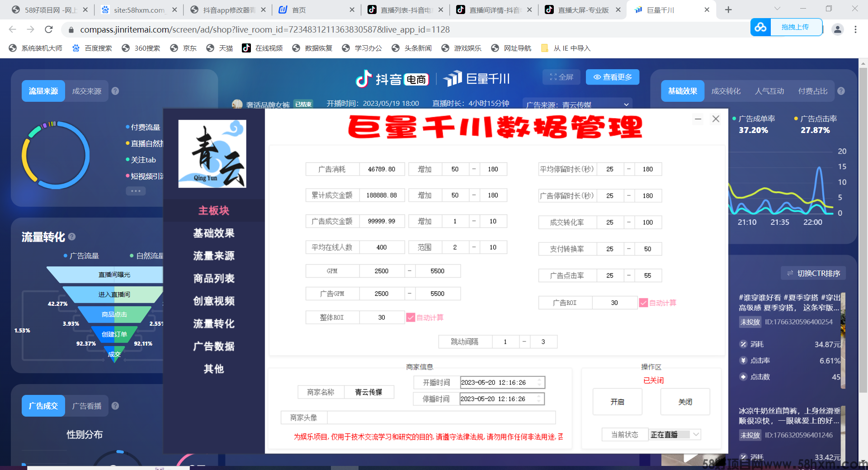The width and height of the screenshot is (868, 470).
Task: Toggle 自动计算 checkbox for 广告ROI
Action: click(643, 303)
